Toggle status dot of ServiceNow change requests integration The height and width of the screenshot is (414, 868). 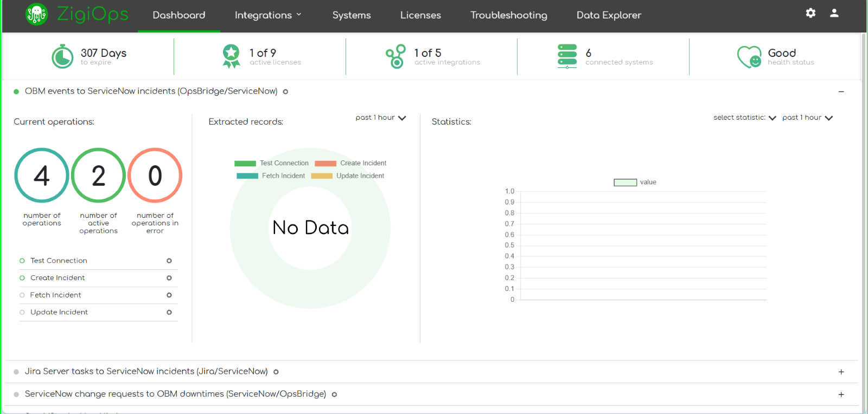[16, 394]
